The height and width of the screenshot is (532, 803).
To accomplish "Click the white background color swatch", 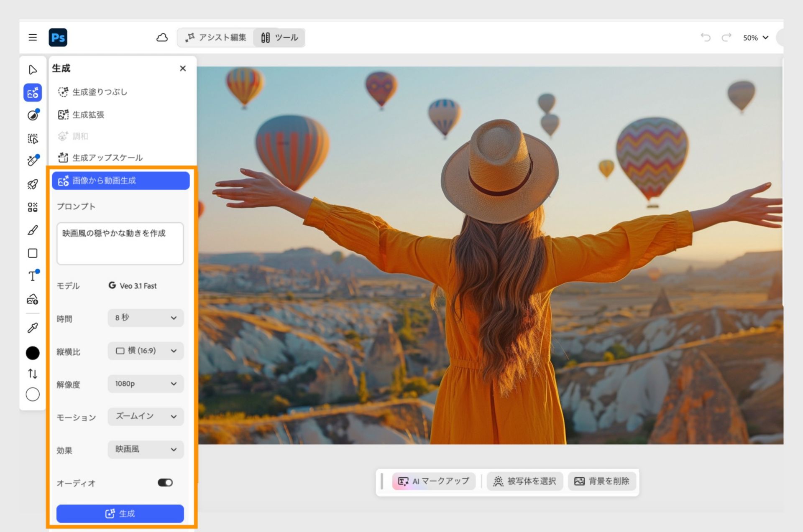I will (x=33, y=395).
